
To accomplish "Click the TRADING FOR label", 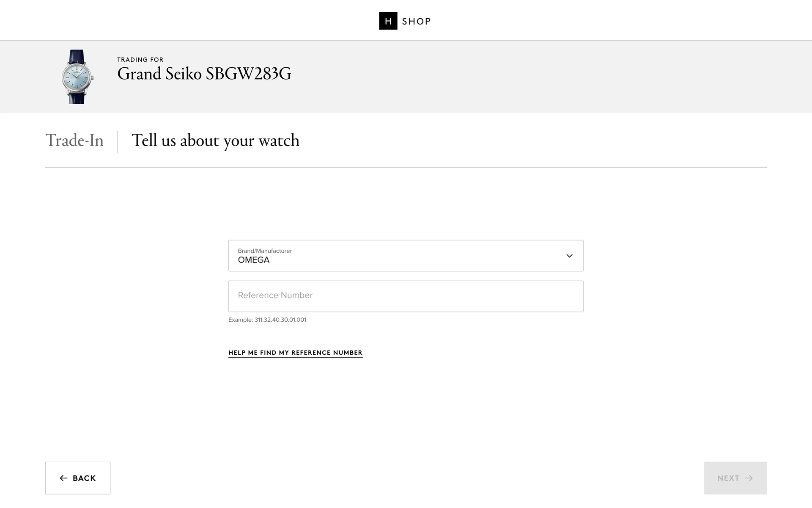I will coord(140,60).
